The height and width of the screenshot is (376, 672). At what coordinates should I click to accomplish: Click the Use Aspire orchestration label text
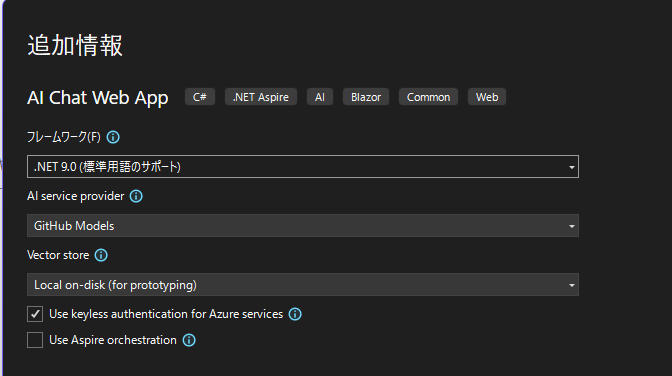point(113,340)
